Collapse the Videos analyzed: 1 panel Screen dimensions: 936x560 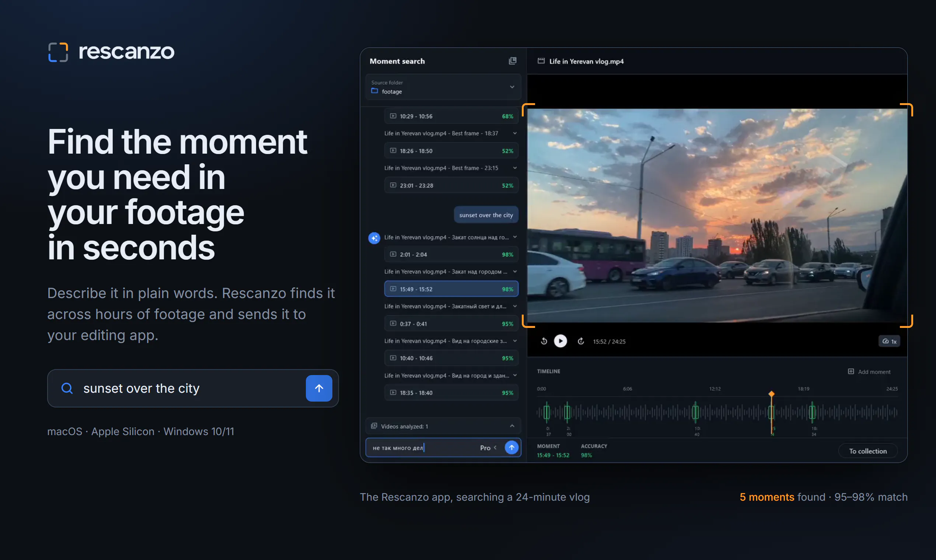click(x=512, y=426)
